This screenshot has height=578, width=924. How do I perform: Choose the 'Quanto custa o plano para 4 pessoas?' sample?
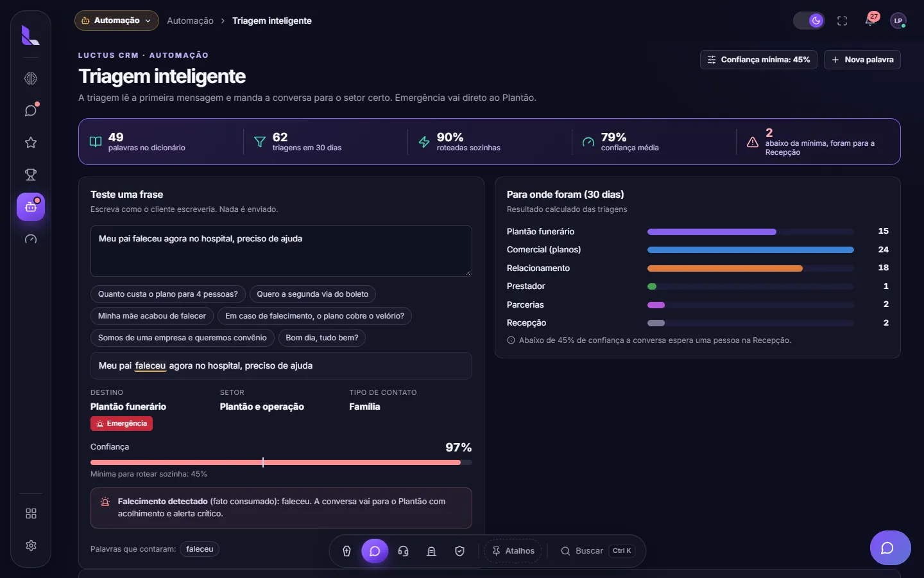[168, 294]
